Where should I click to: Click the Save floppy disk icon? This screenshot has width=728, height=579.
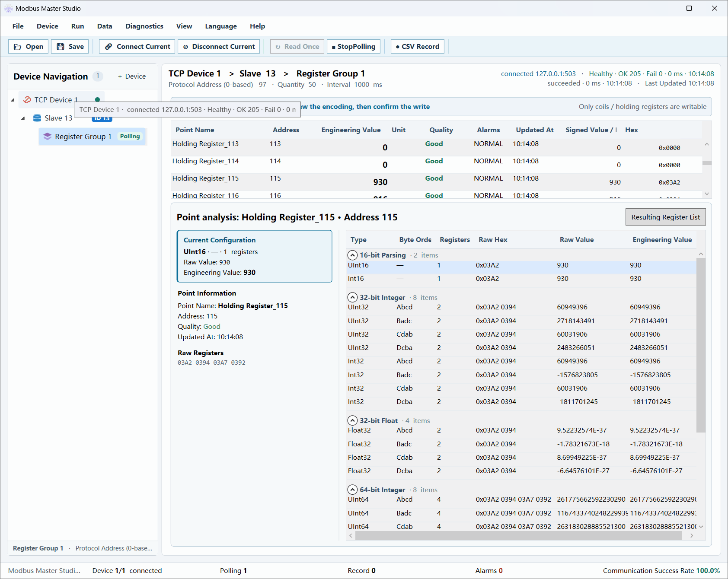tap(61, 47)
